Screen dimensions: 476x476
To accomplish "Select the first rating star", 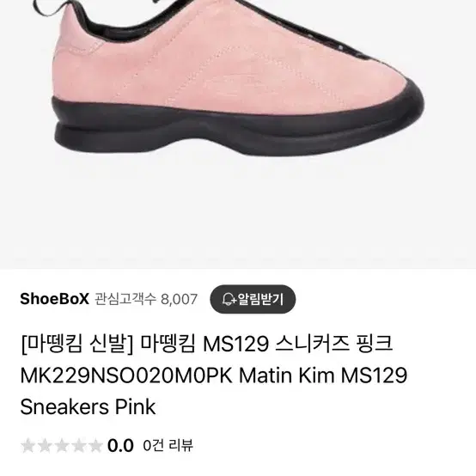I will pyautogui.click(x=27, y=446).
